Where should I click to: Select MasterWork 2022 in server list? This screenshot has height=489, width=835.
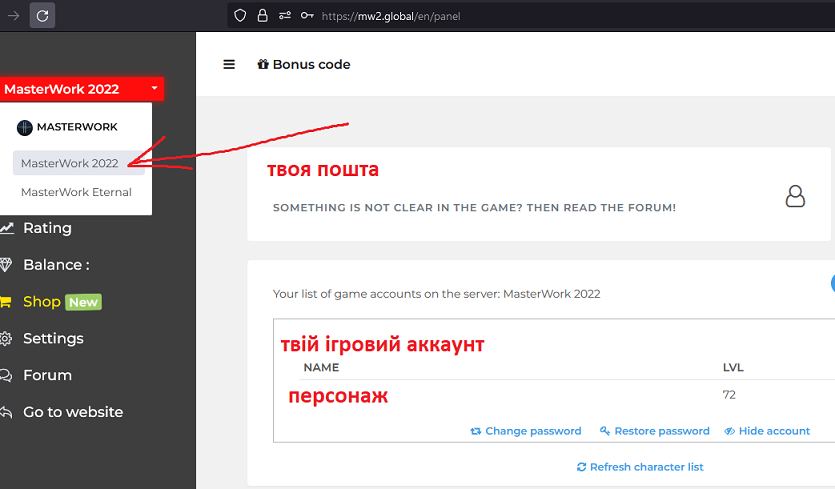(78, 163)
